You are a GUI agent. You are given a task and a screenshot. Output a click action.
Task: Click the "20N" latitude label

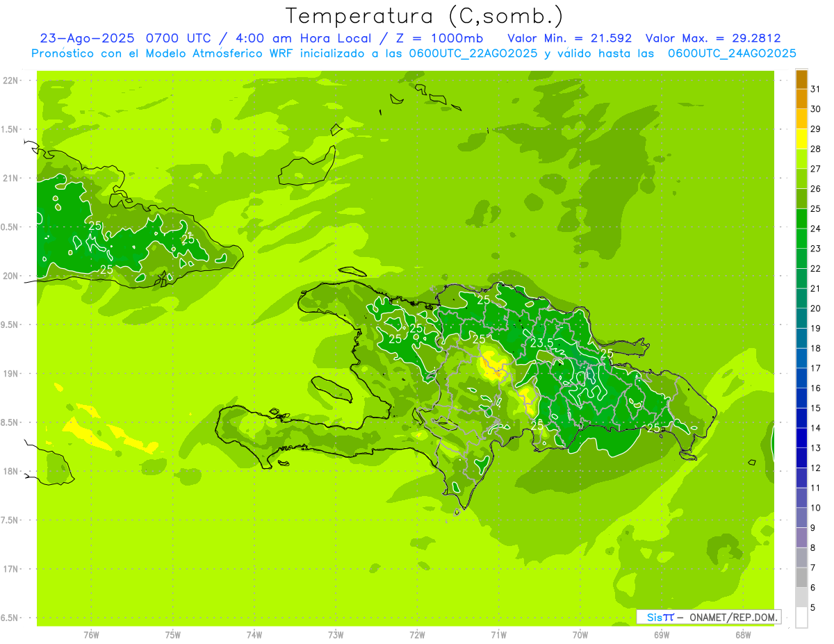(10, 276)
